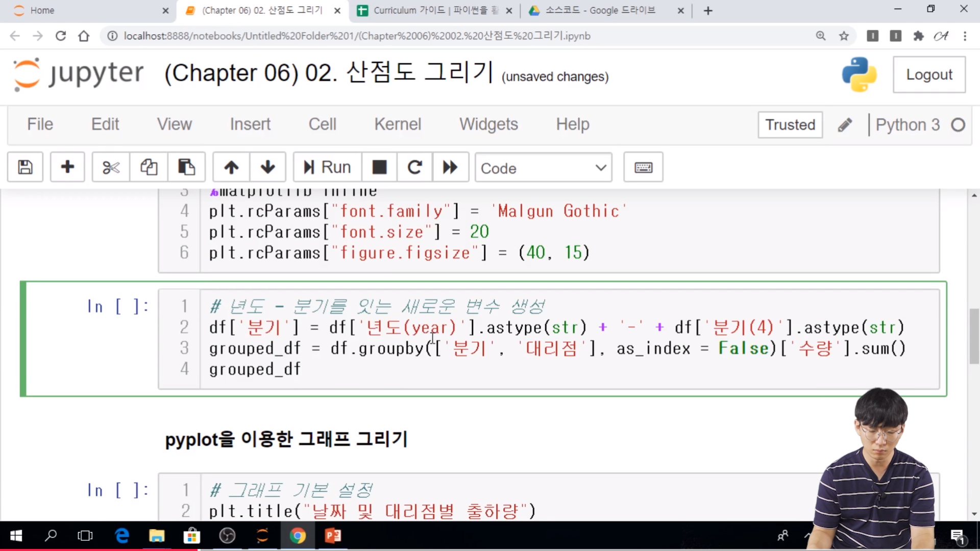The height and width of the screenshot is (551, 980).
Task: Paste cells below icon
Action: [x=186, y=167]
